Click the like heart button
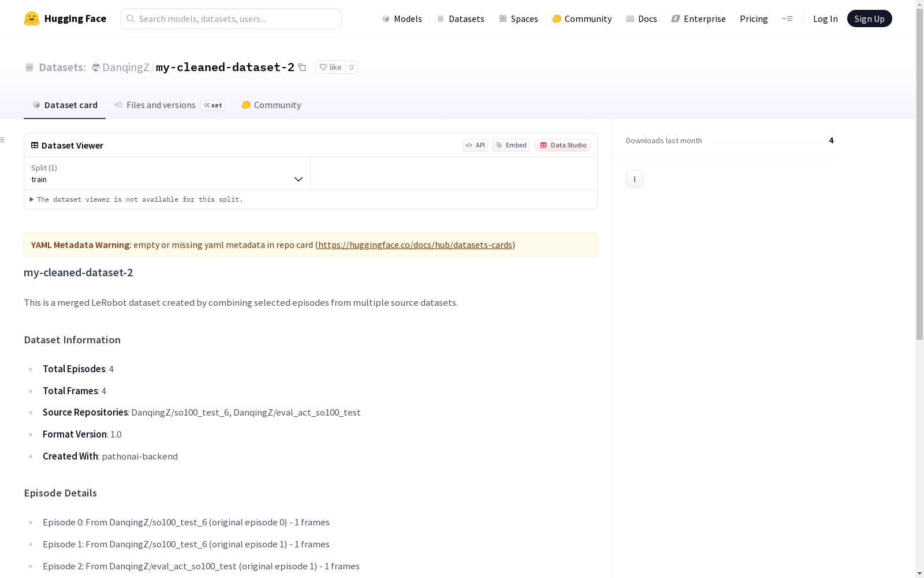 click(330, 67)
